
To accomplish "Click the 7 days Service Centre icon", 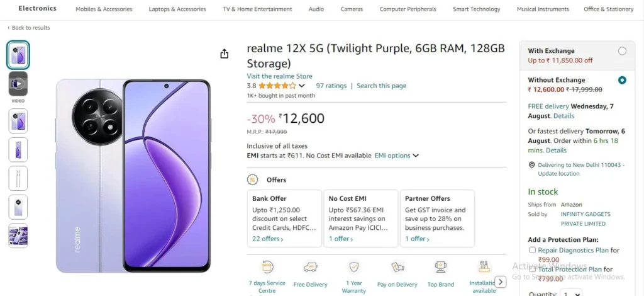I will coord(267,267).
